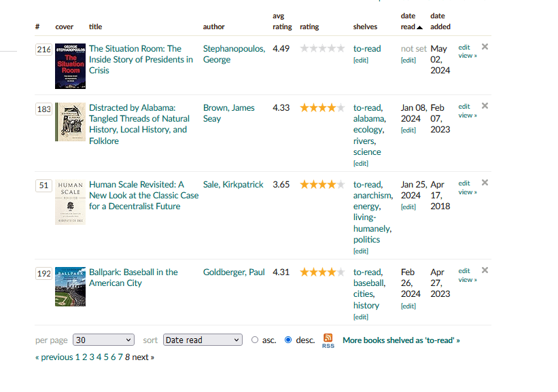This screenshot has width=558, height=392.
Task: Open the sort by Date read dropdown
Action: click(203, 340)
